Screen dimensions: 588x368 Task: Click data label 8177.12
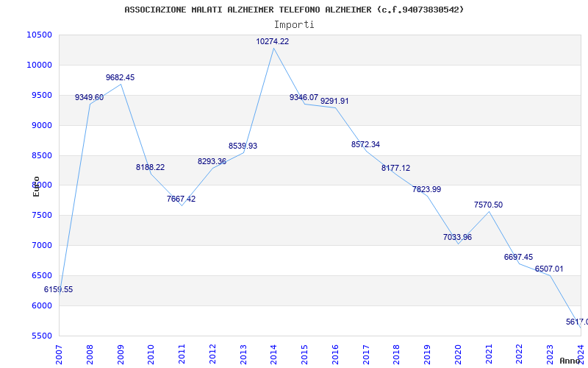click(x=395, y=169)
